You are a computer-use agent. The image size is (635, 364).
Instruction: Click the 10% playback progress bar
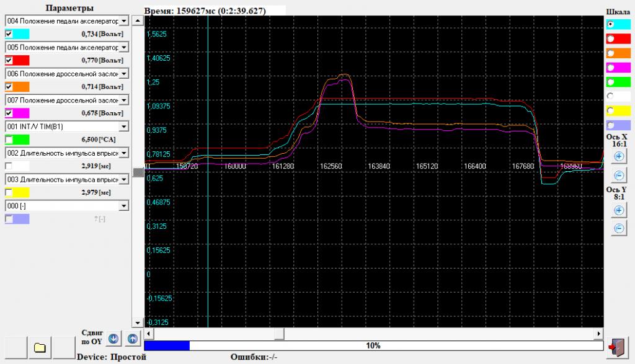click(x=373, y=345)
